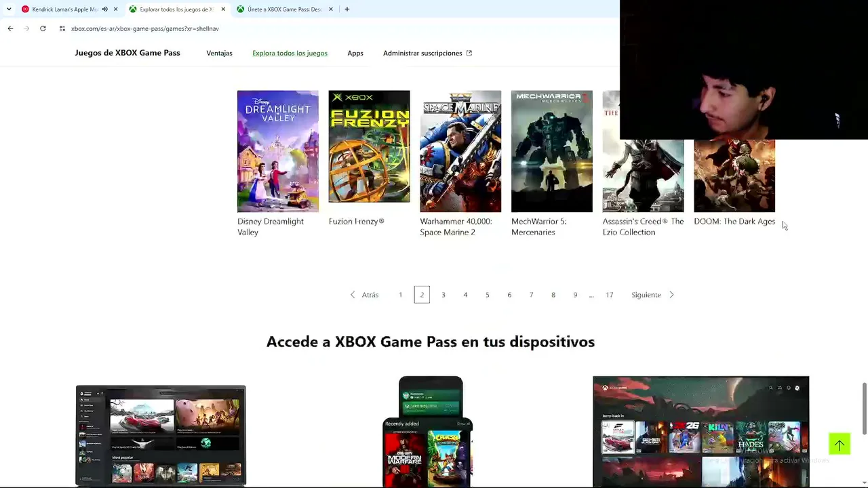Go to page 1 of games
This screenshot has width=868, height=488.
pyautogui.click(x=400, y=295)
